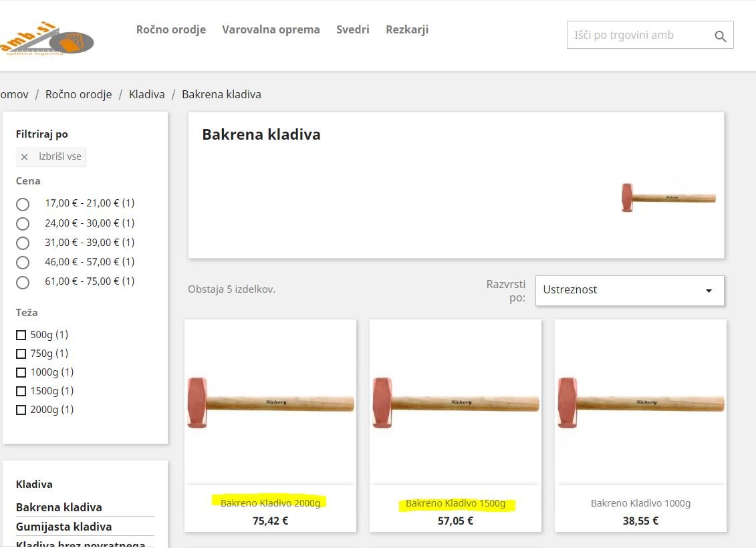Check the 1500g weight filter

click(21, 392)
